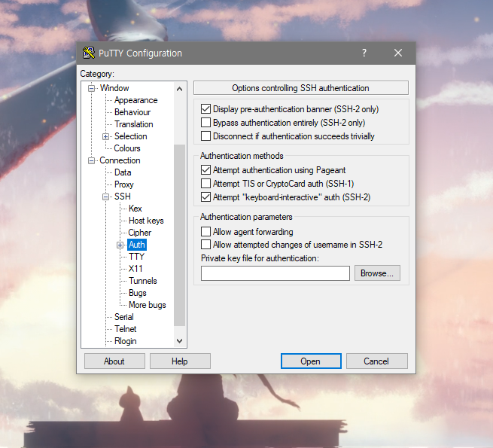Enable Allow agent forwarding

(x=205, y=232)
